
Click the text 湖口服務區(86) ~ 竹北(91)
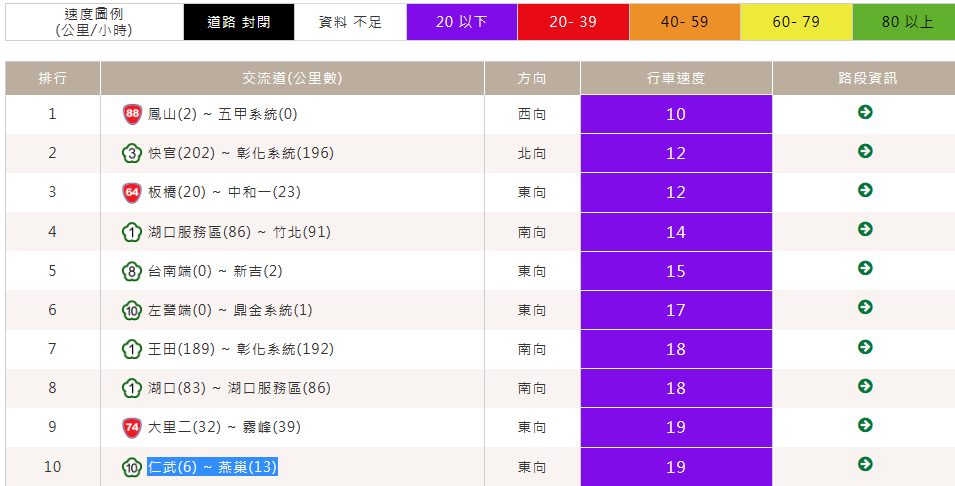pyautogui.click(x=239, y=232)
